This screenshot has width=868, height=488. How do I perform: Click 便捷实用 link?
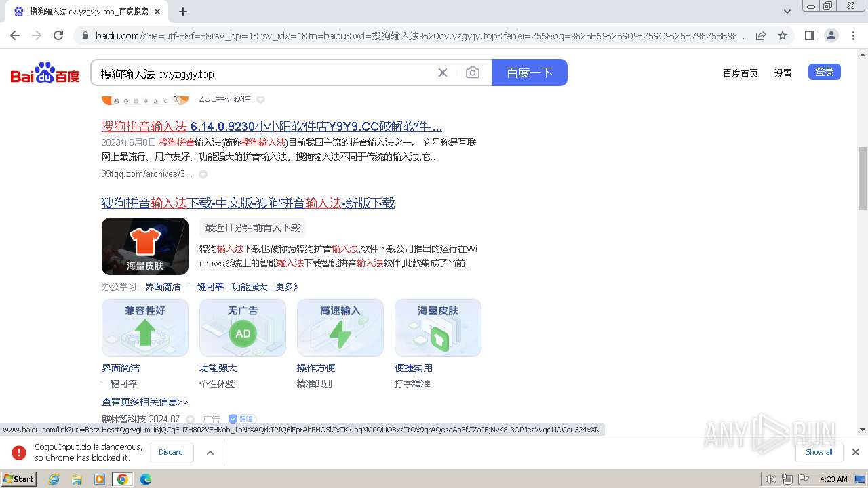[x=414, y=368]
